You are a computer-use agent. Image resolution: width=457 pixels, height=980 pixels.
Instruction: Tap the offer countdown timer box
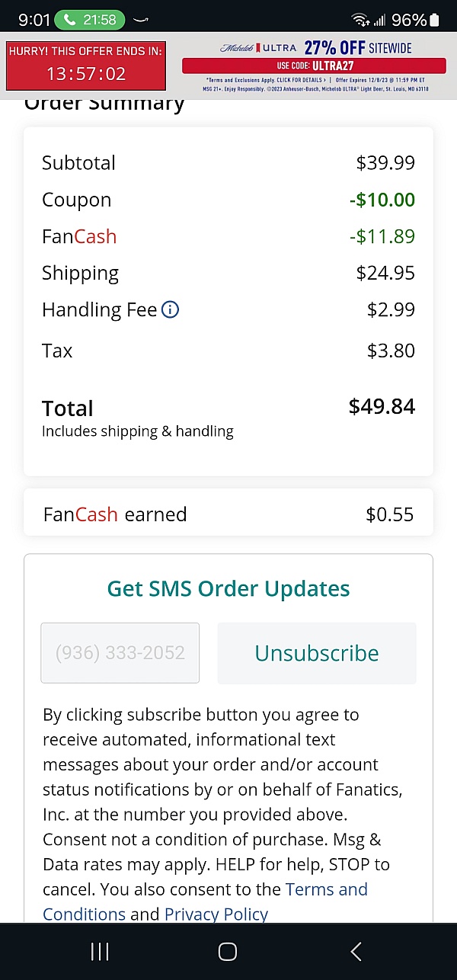85,64
